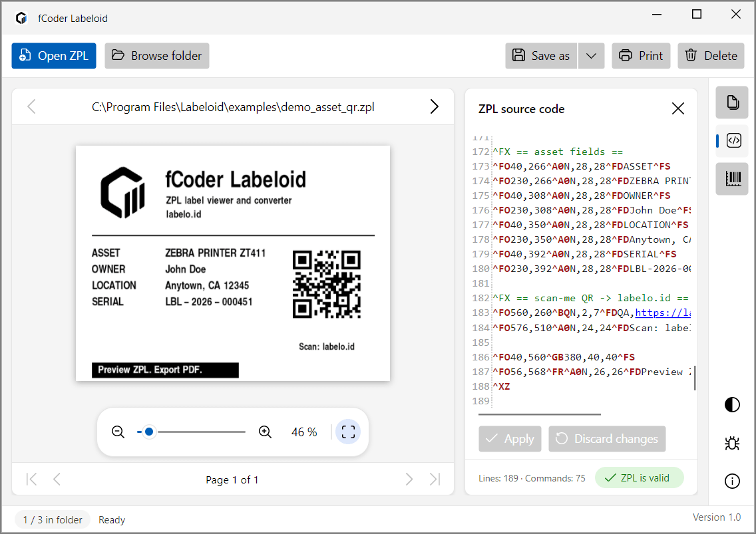Click the 46 % zoom value
This screenshot has width=756, height=534.
304,432
